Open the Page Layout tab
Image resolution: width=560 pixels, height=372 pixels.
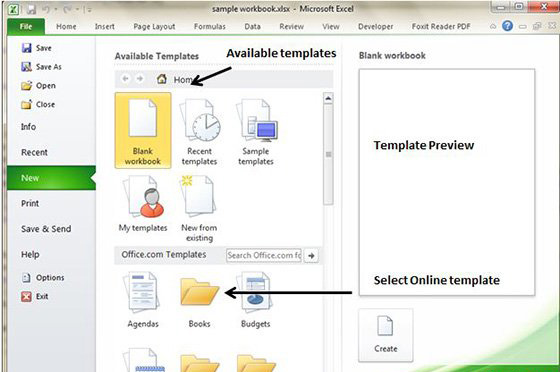tap(154, 26)
